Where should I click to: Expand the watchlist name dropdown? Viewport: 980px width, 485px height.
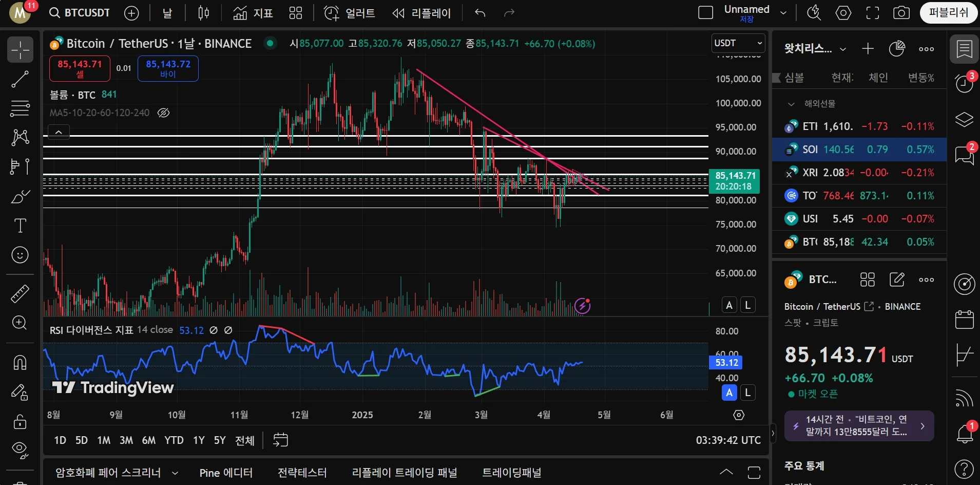[842, 49]
